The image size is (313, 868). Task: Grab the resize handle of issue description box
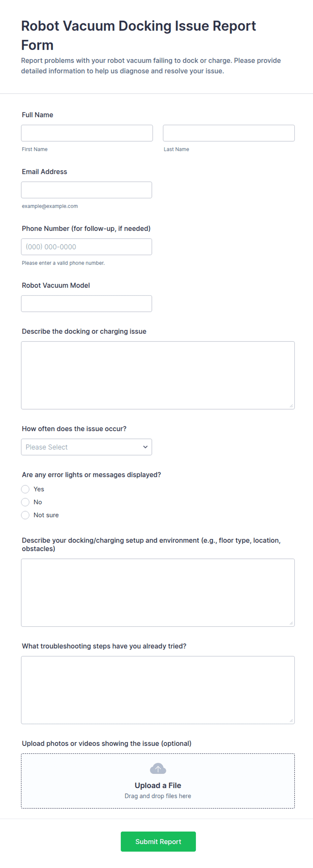(291, 406)
